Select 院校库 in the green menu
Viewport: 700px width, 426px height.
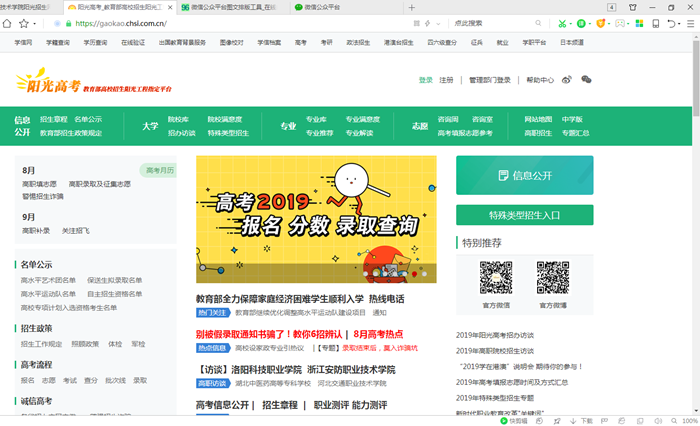pos(178,119)
